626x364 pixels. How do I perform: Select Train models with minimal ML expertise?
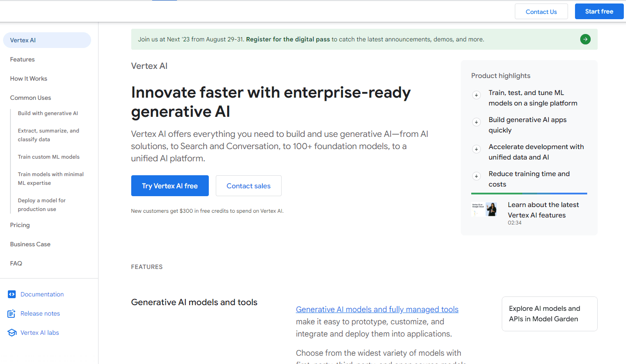51,179
